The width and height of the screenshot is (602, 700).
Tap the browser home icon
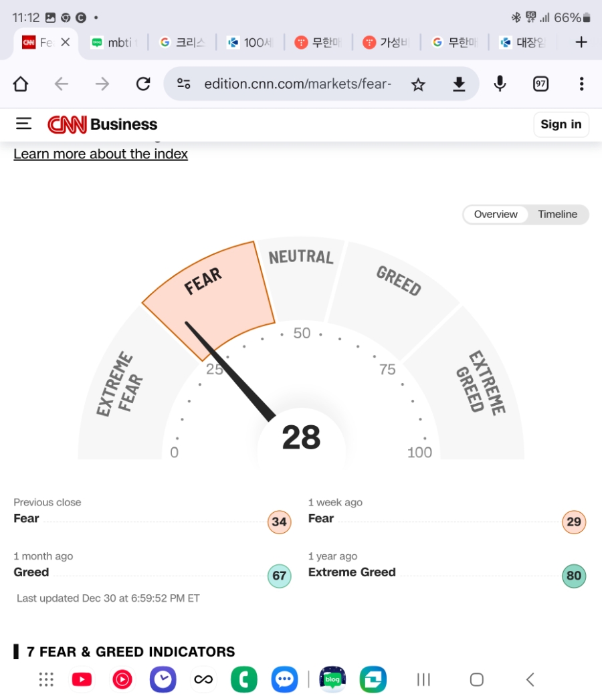[x=21, y=84]
